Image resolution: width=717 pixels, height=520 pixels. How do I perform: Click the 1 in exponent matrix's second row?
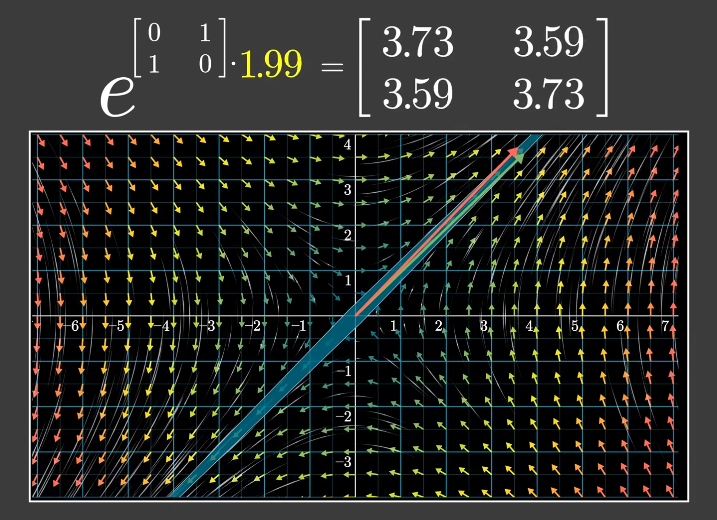coord(154,64)
